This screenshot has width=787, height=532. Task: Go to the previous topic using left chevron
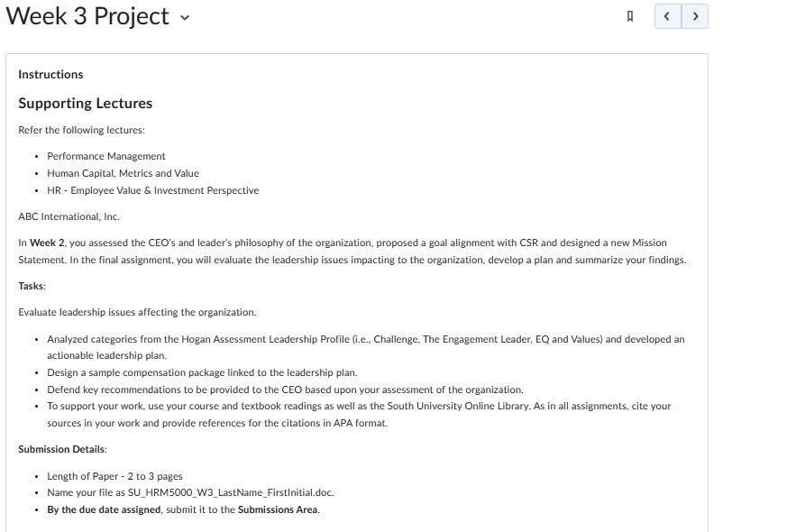tap(667, 15)
